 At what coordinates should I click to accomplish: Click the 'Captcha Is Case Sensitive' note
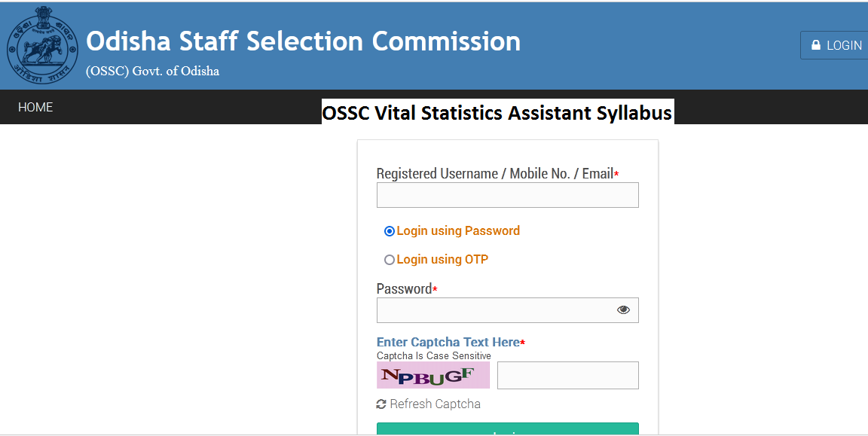(x=433, y=355)
